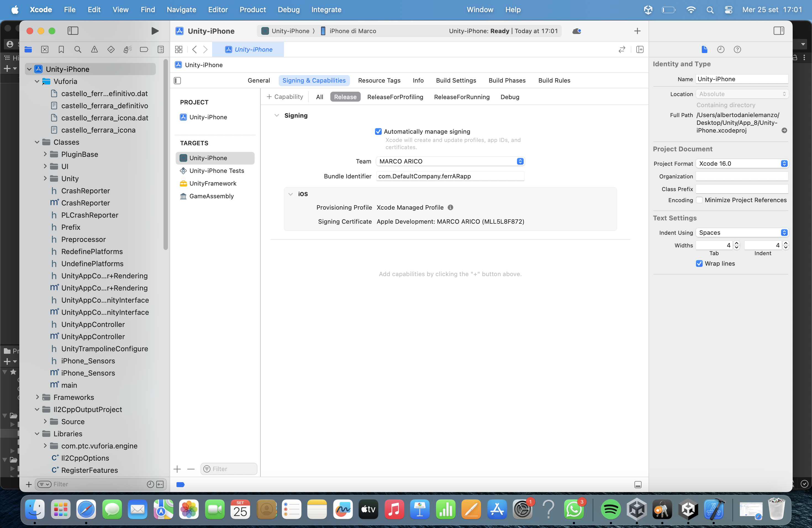Switch to the General tab

[259, 80]
